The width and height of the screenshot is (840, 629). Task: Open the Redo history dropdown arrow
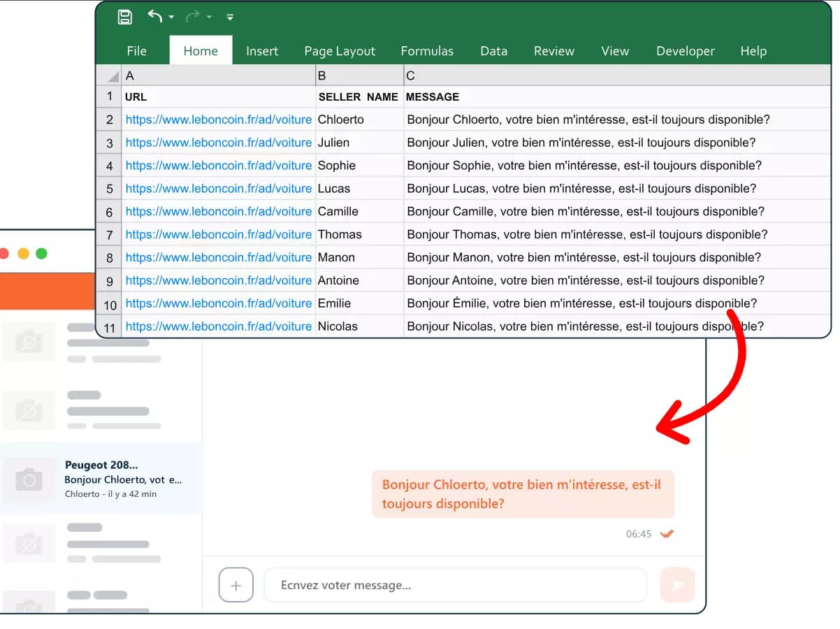pos(209,17)
